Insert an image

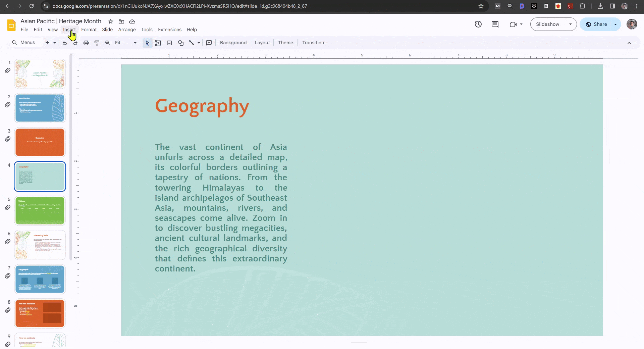[169, 43]
